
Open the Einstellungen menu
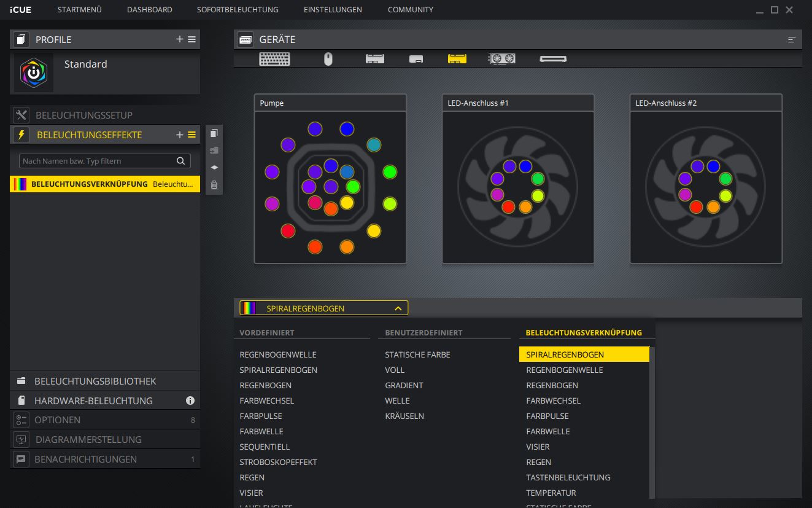pos(333,10)
